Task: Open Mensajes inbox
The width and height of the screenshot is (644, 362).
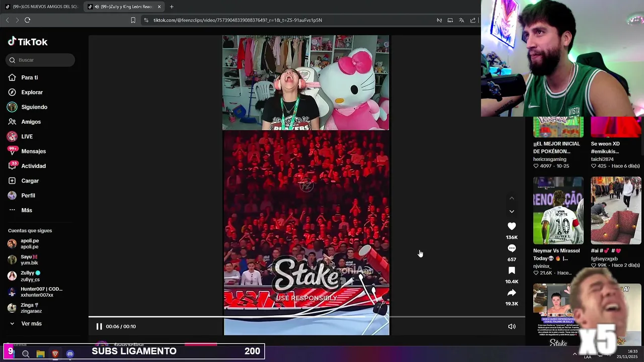Action: coord(33,151)
